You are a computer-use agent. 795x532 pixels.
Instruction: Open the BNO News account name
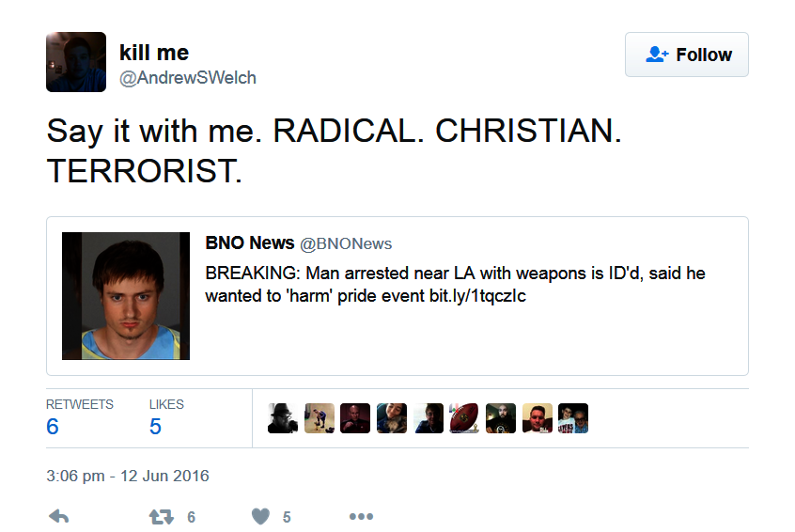click(x=249, y=243)
